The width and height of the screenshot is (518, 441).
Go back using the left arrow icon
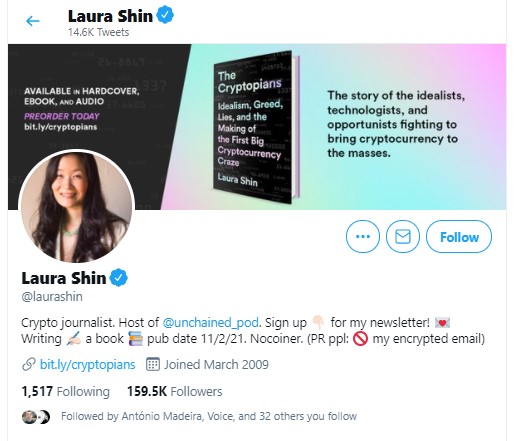[33, 21]
